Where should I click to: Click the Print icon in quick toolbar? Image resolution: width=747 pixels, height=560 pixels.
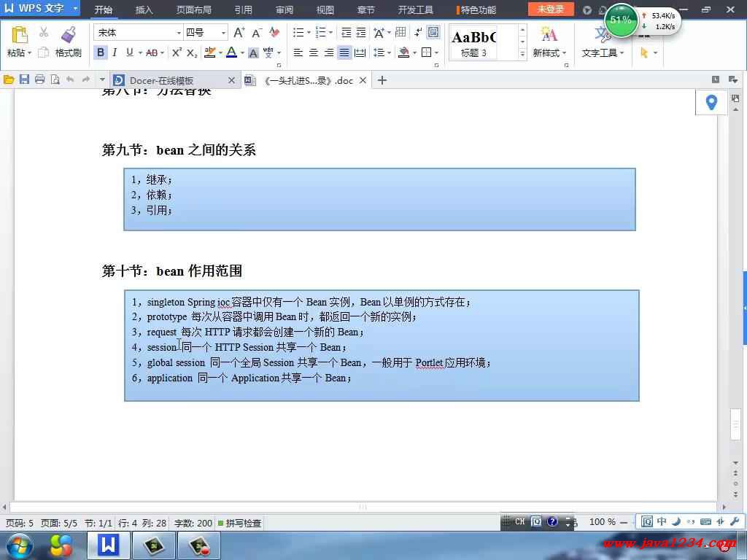pyautogui.click(x=40, y=80)
